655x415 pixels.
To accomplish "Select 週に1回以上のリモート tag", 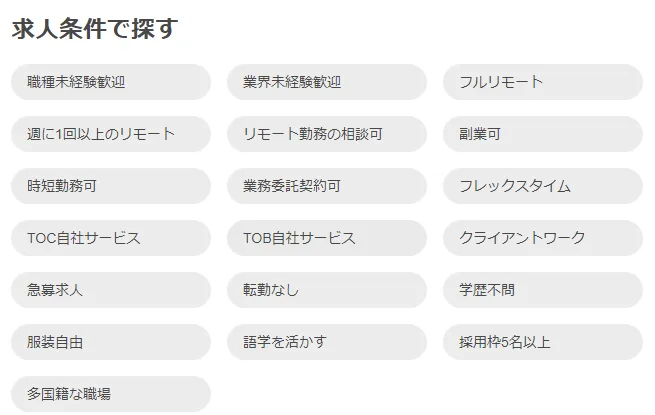I will click(x=111, y=134).
